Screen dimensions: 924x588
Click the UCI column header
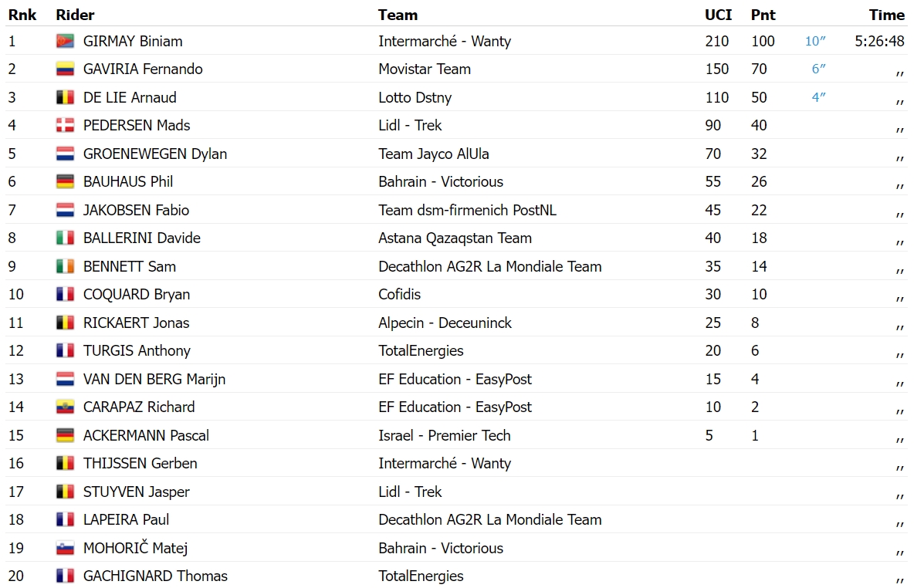coord(719,15)
